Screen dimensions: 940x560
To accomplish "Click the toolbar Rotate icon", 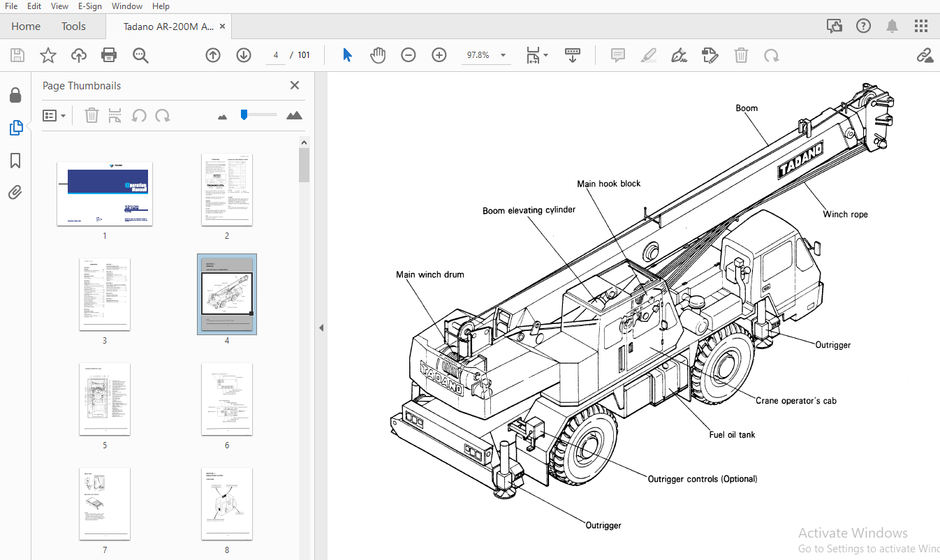I will tap(772, 55).
